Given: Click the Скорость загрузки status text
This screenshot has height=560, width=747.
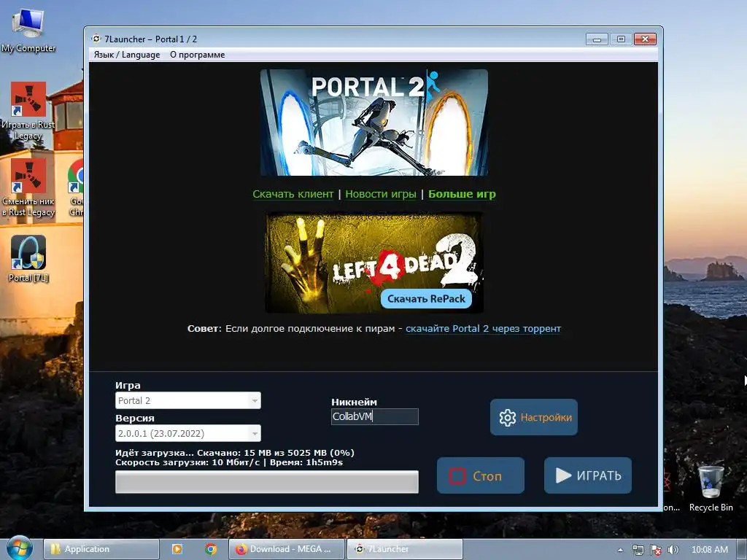Looking at the screenshot, I should click(x=229, y=462).
